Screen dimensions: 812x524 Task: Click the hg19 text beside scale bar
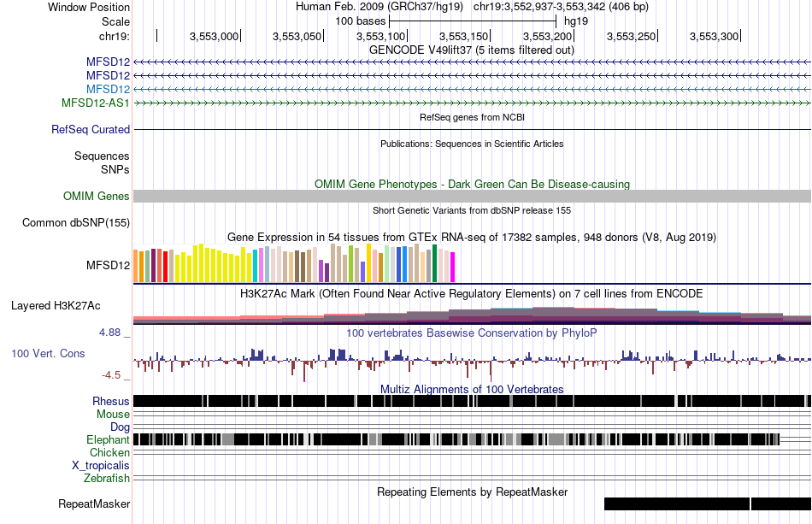click(x=576, y=21)
